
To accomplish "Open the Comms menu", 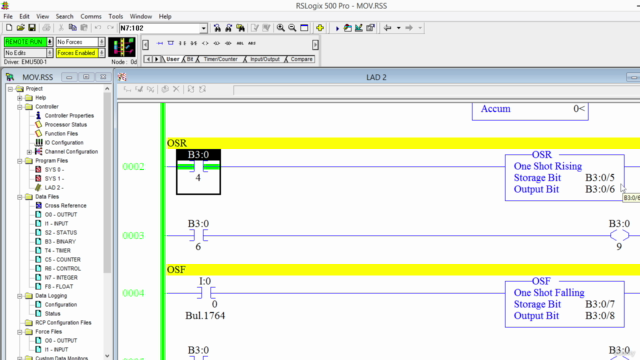I will tap(91, 16).
